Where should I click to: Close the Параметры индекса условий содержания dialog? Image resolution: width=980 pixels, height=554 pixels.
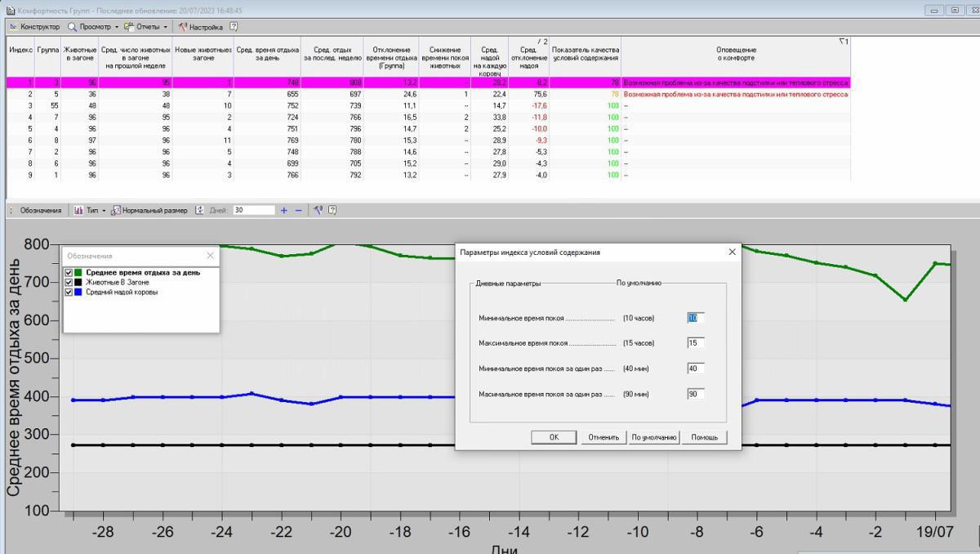731,252
